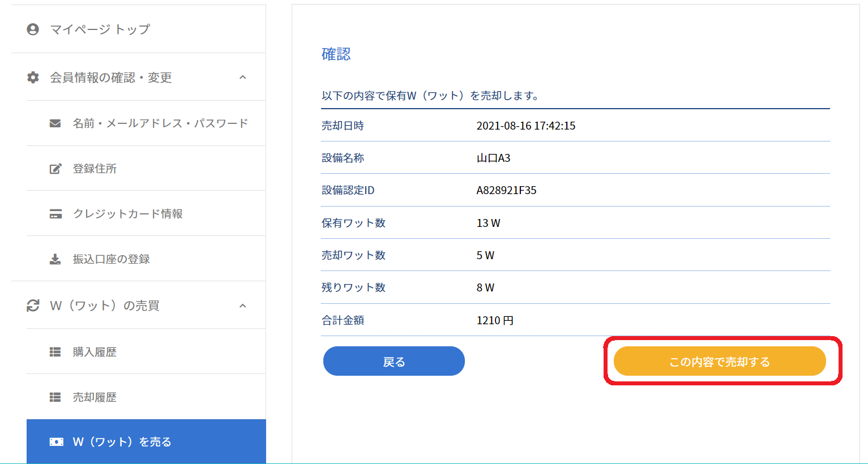The width and height of the screenshot is (868, 464).
Task: Click the user icon beside マイページ トップ
Action: tap(33, 29)
